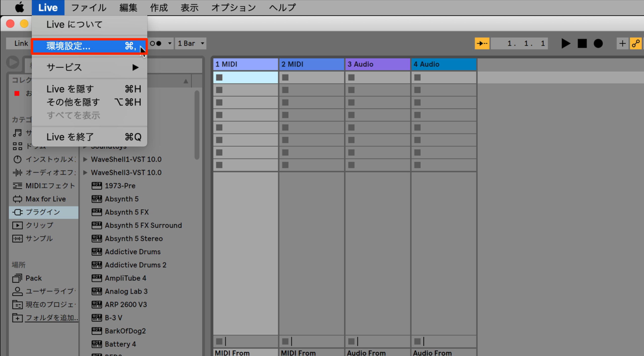Open the オプション menu
This screenshot has width=644, height=356.
pyautogui.click(x=233, y=8)
